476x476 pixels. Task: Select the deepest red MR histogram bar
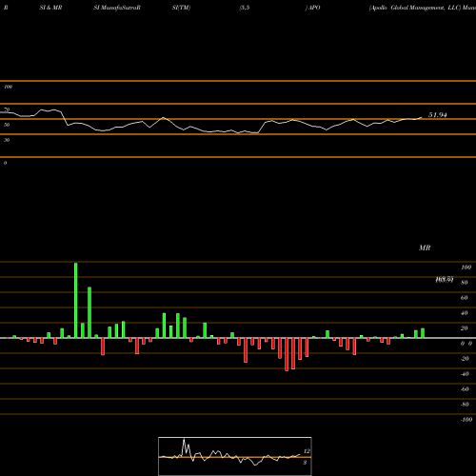point(287,354)
